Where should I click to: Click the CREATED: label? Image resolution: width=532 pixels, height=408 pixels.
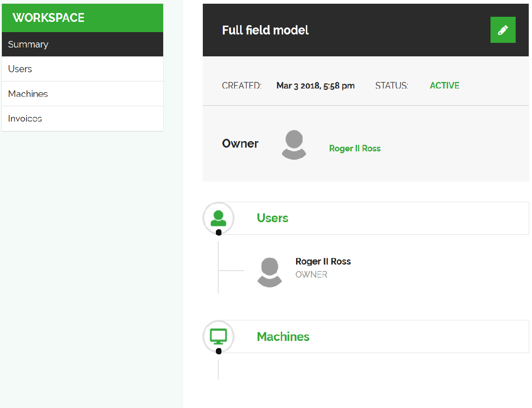click(242, 85)
